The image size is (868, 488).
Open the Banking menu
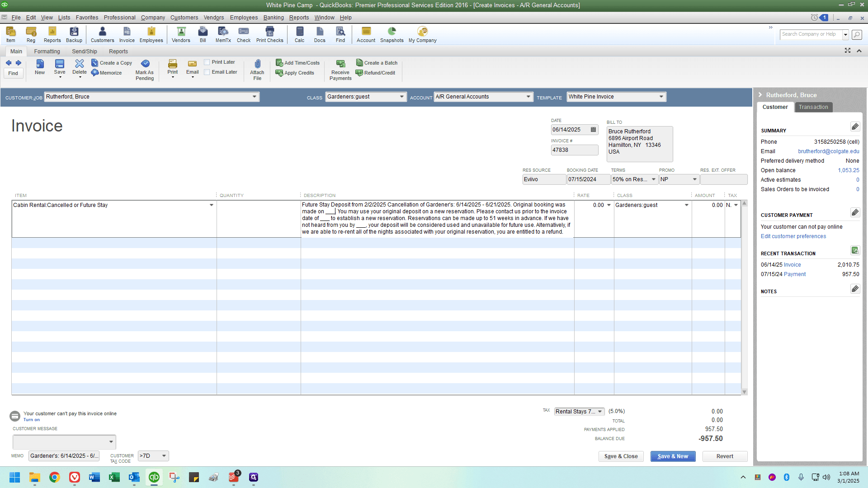tap(274, 18)
